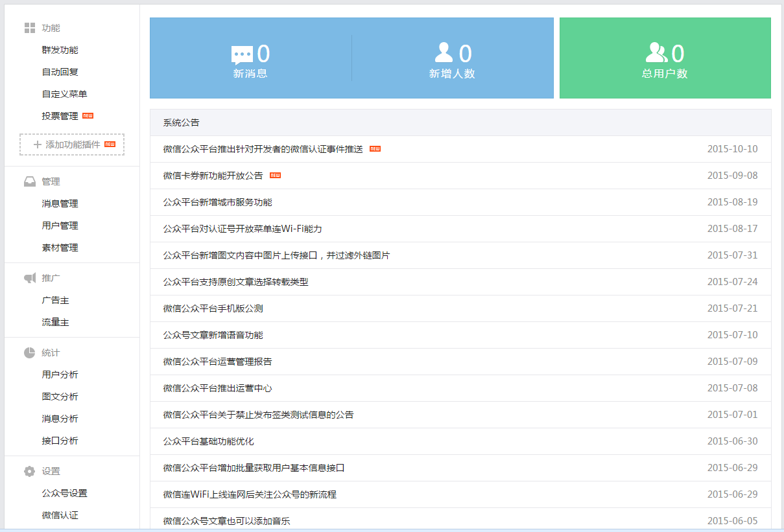This screenshot has width=784, height=532.
Task: Open announcement 微信公众平台推出针对开发者的微信认证事件推送
Action: click(263, 149)
